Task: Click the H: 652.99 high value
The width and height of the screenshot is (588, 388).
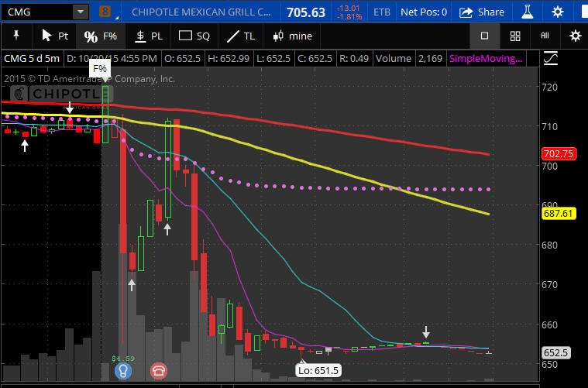Action: tap(229, 59)
